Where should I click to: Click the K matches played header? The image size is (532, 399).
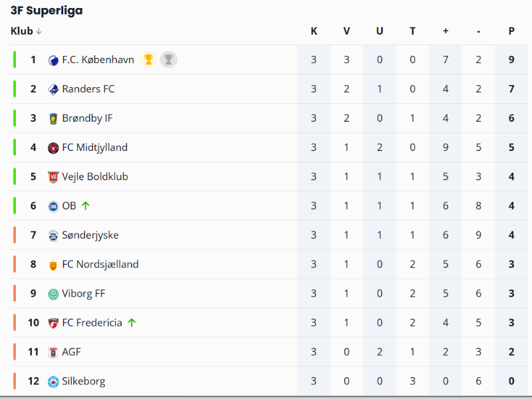314,31
